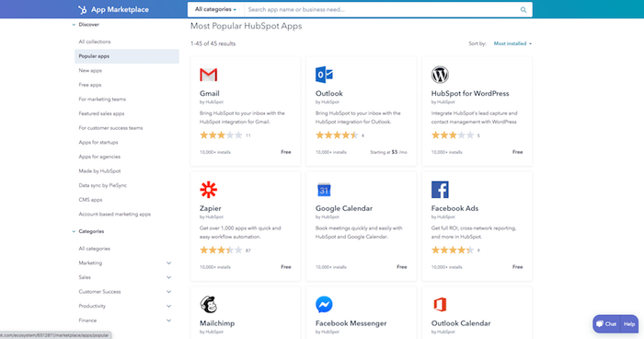Open the Facebook Messenger icon

tap(324, 304)
